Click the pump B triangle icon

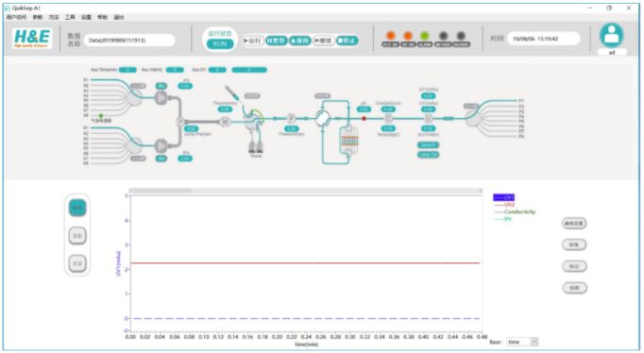coord(161,145)
